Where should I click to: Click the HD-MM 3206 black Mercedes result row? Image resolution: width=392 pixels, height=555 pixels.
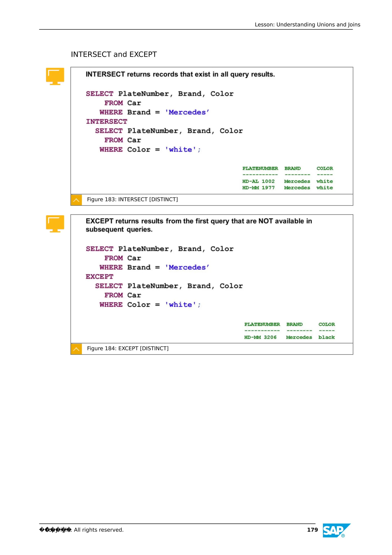pos(289,337)
